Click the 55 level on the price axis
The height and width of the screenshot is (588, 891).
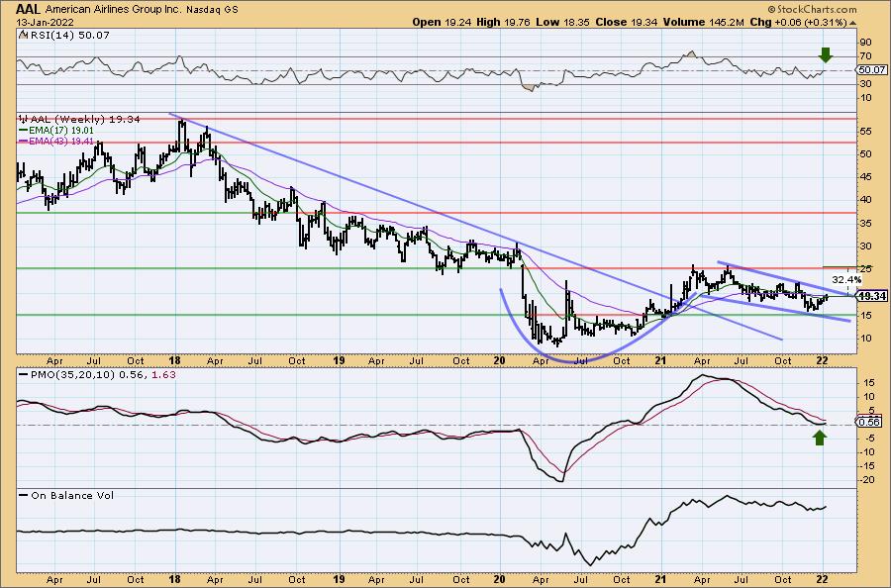866,132
